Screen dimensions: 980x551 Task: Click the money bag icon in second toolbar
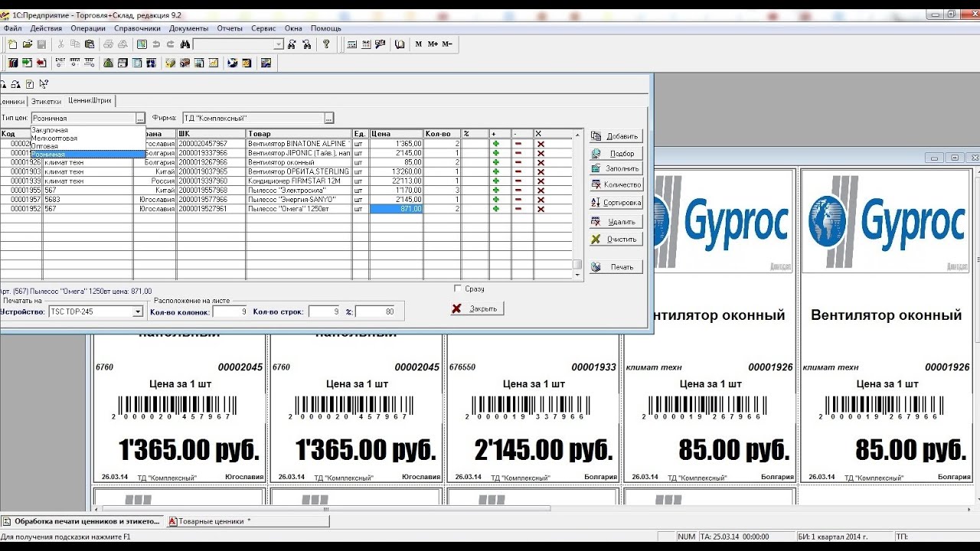(x=109, y=63)
